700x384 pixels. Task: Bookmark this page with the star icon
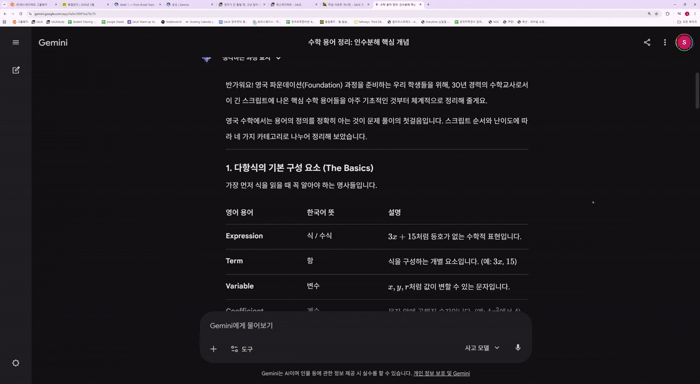click(x=656, y=14)
